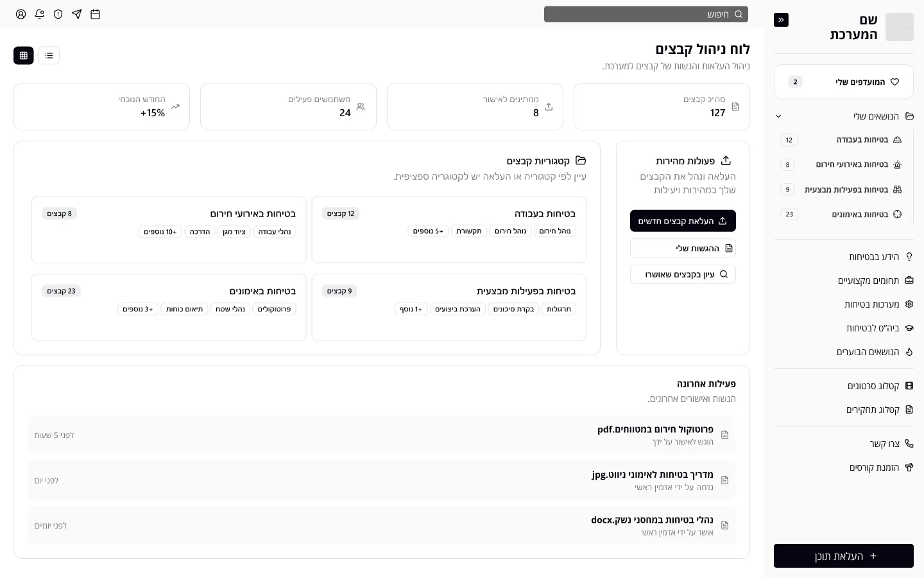Switch to list view icon
The height and width of the screenshot is (578, 924).
[49, 56]
